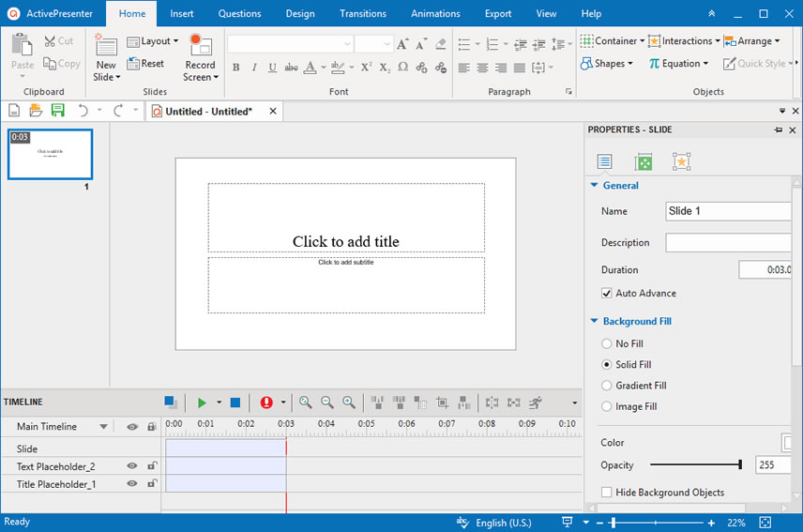Open the Shapes dropdown
Screen dimensions: 803x532
pos(607,64)
